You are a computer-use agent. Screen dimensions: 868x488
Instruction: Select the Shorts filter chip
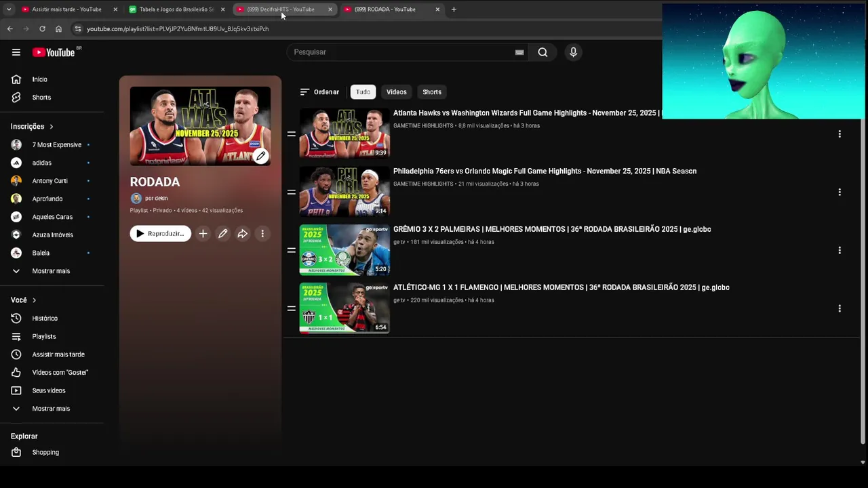432,92
